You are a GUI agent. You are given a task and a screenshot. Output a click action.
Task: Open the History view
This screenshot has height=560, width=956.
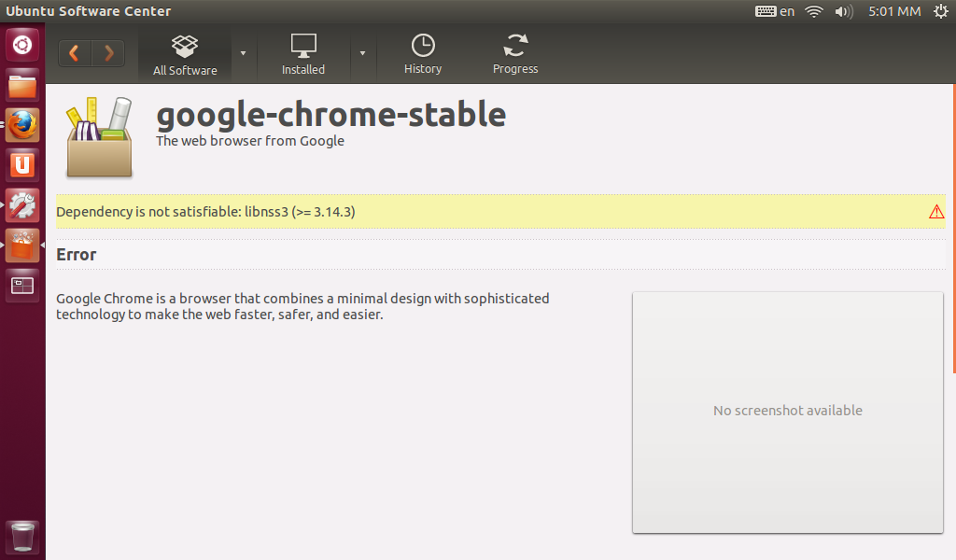click(x=423, y=55)
